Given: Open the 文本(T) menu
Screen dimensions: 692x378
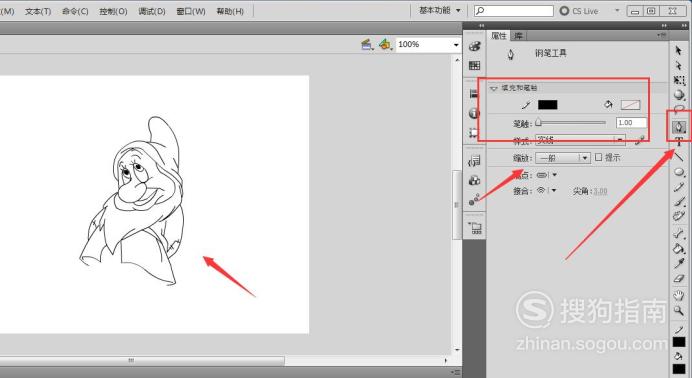Looking at the screenshot, I should [x=38, y=11].
